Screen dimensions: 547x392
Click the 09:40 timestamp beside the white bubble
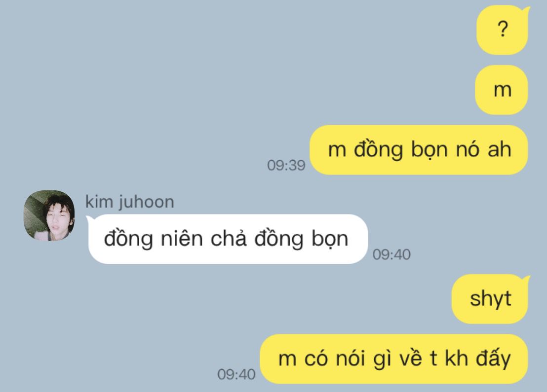(x=391, y=254)
